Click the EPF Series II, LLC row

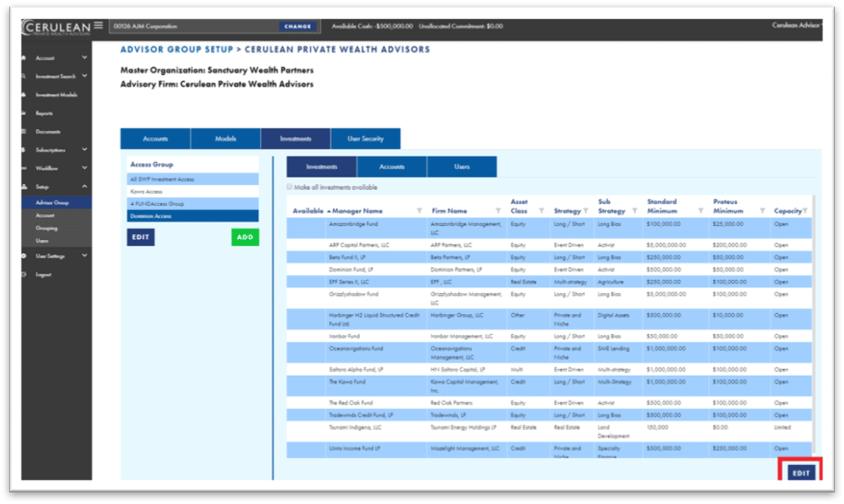549,282
